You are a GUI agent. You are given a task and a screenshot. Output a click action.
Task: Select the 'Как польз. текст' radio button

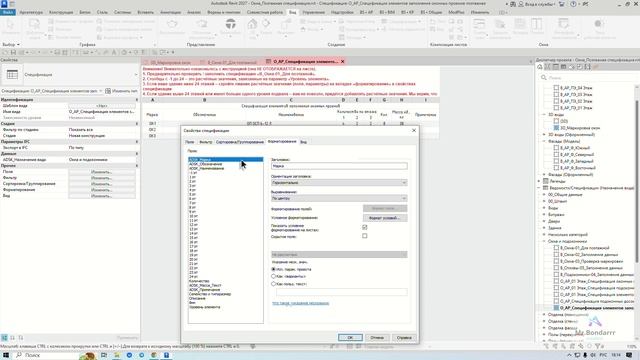273,284
